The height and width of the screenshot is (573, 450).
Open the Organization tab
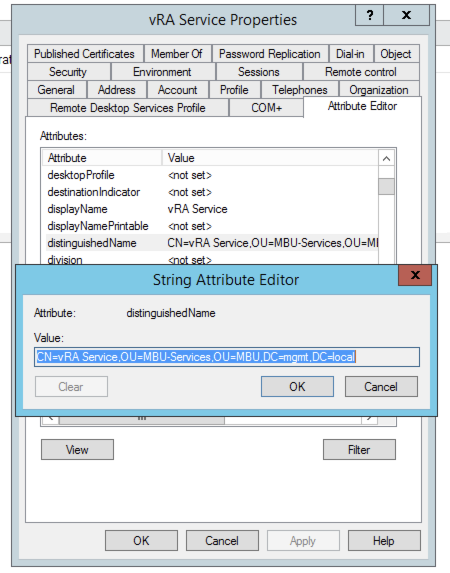[x=379, y=90]
